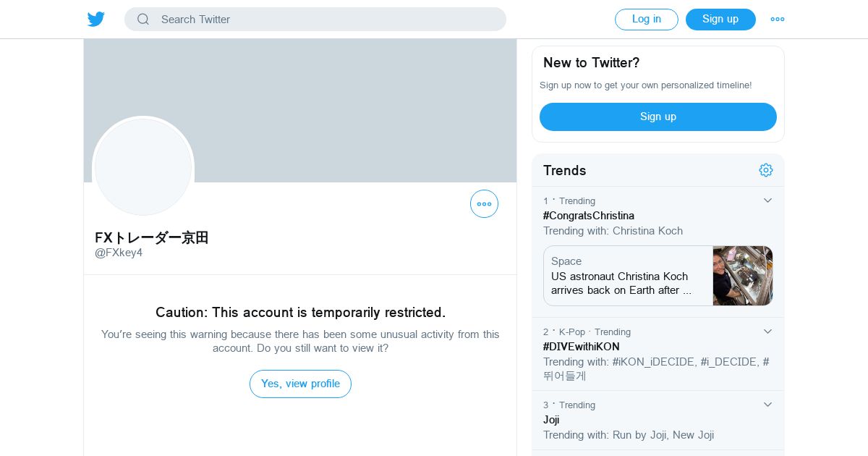
Task: Click the Twitter bird logo
Action: [96, 20]
